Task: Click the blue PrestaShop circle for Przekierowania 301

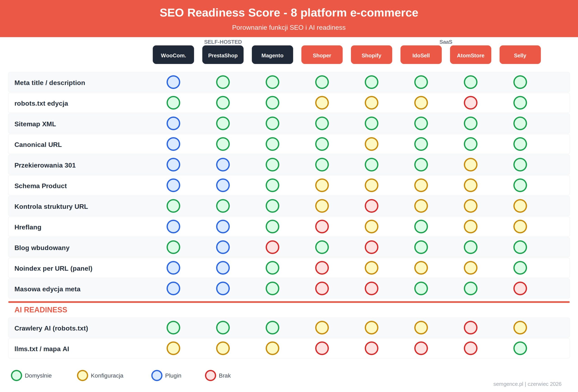Action: coord(223,165)
